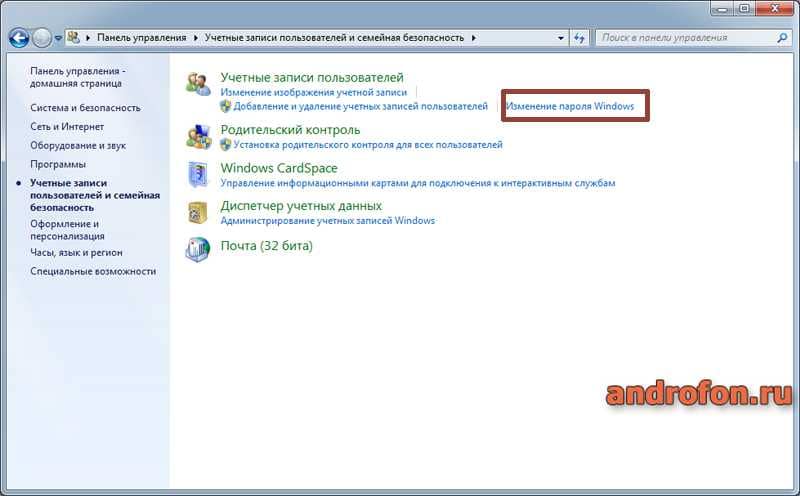Click the Windows CardSpace icon
Screen dimensions: 800x496
tap(198, 175)
